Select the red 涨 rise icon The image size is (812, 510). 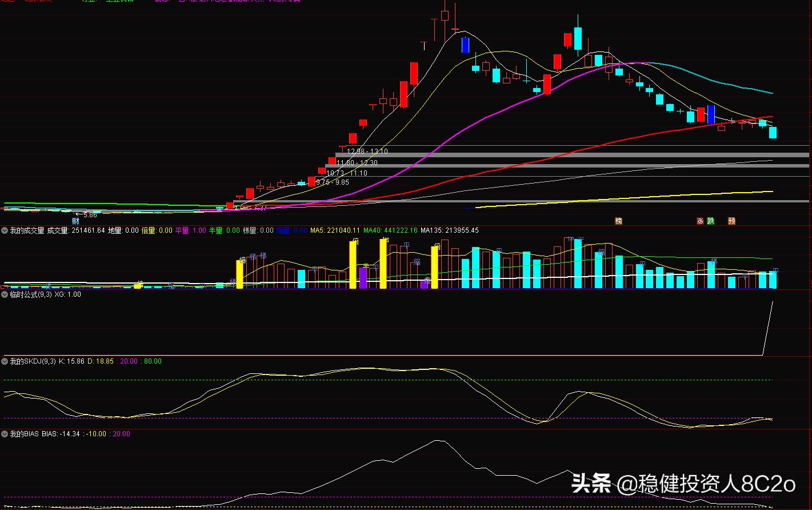(x=700, y=221)
